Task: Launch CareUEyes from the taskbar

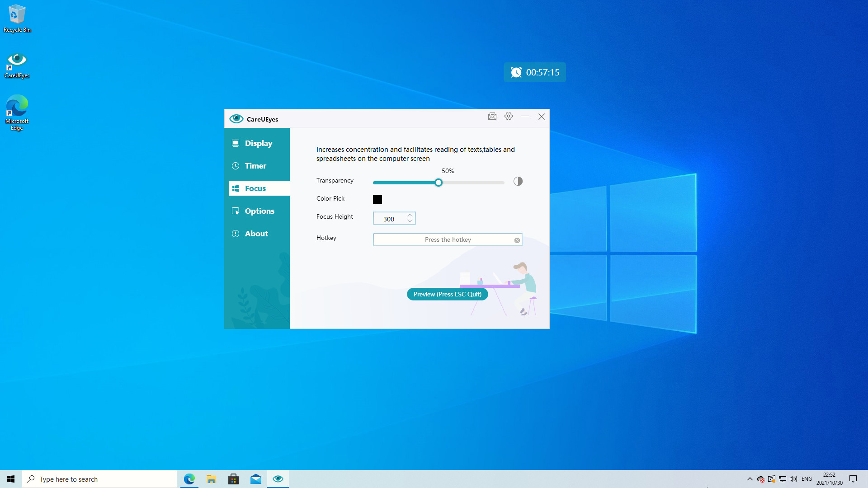Action: tap(278, 479)
